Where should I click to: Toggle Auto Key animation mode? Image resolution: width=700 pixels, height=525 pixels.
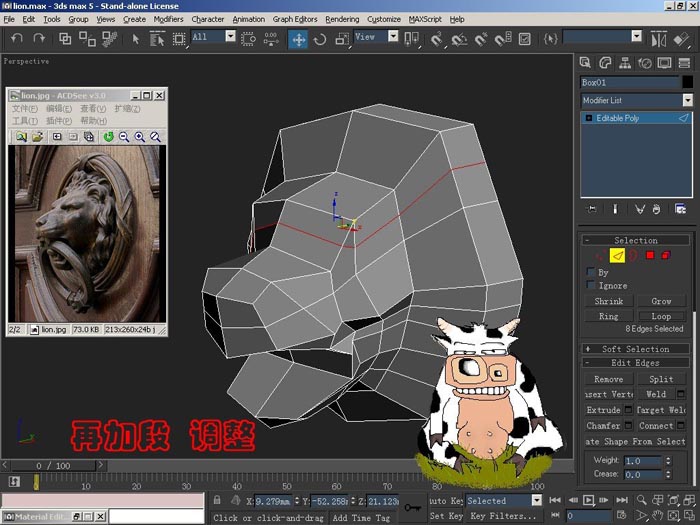click(x=446, y=501)
